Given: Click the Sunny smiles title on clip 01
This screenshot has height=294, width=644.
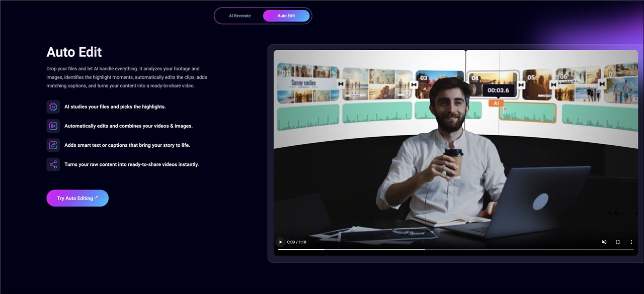Looking at the screenshot, I should [303, 83].
